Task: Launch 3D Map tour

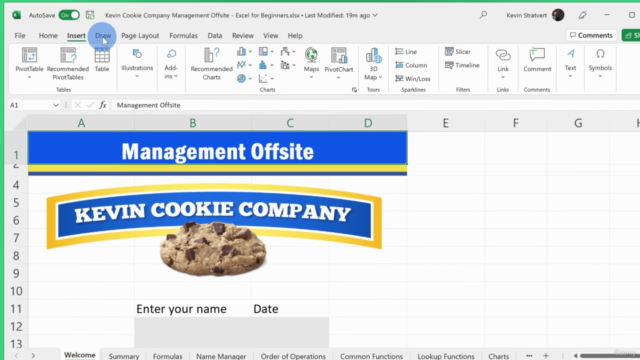Action: coord(373,64)
